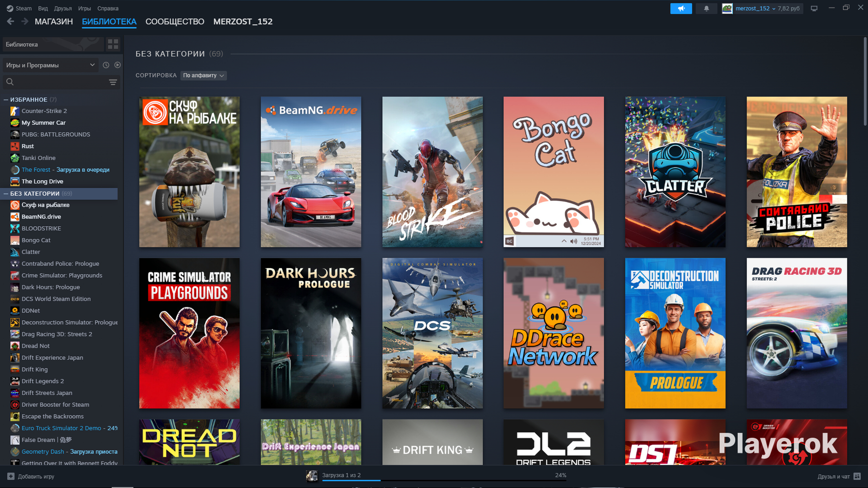The image size is (868, 488).
Task: Click the Rust game icon in sidebar
Action: (x=15, y=146)
